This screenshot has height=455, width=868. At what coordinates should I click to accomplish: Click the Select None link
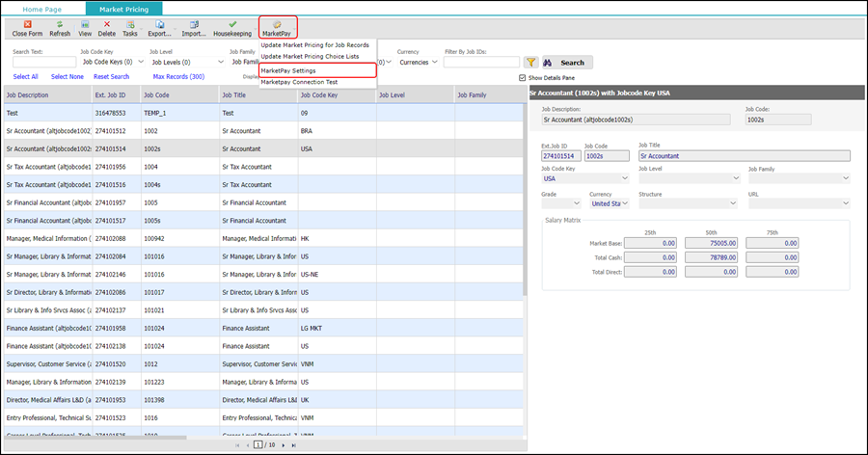(67, 76)
